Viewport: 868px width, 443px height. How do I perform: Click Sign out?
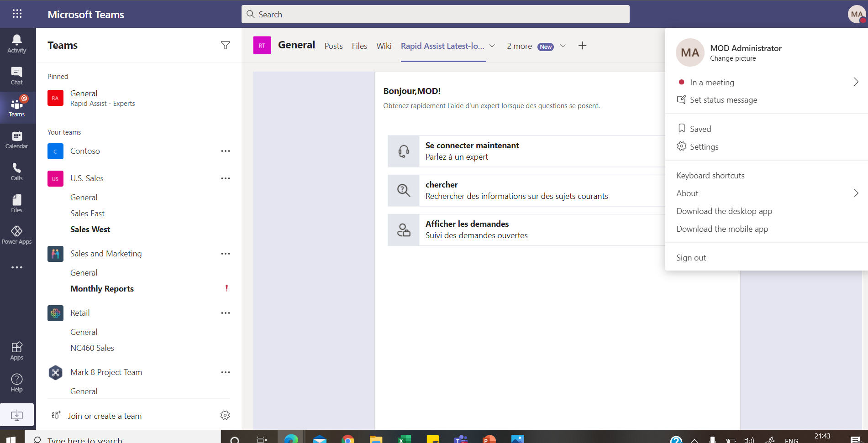[691, 258]
